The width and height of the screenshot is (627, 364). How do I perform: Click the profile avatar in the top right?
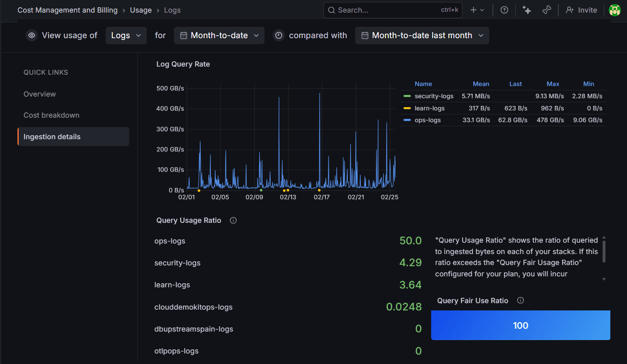(x=615, y=10)
